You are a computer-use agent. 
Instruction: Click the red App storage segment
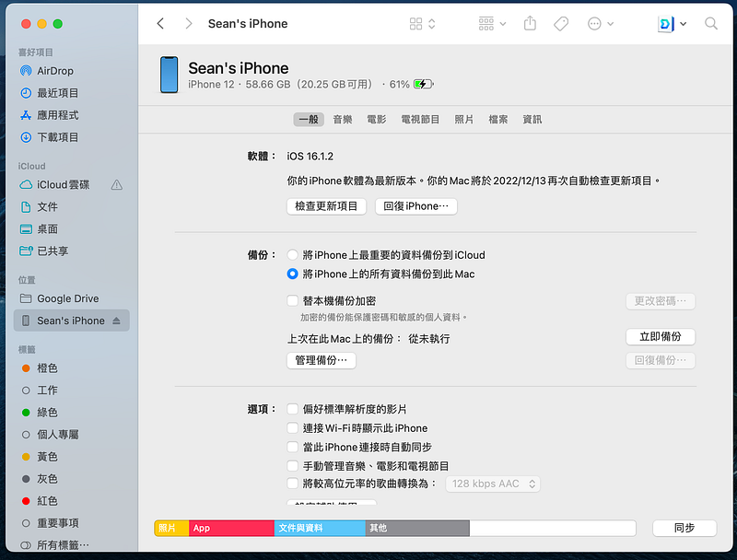[x=231, y=528]
